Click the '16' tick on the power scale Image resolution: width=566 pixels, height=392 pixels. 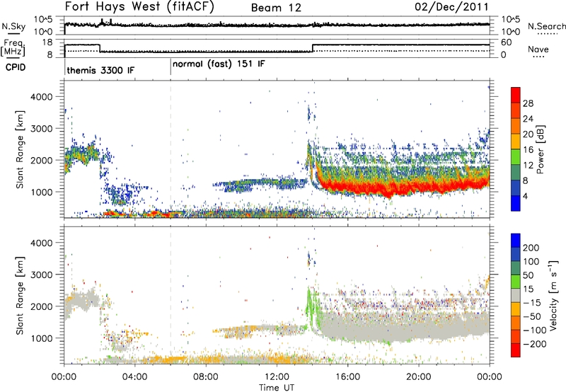528,150
